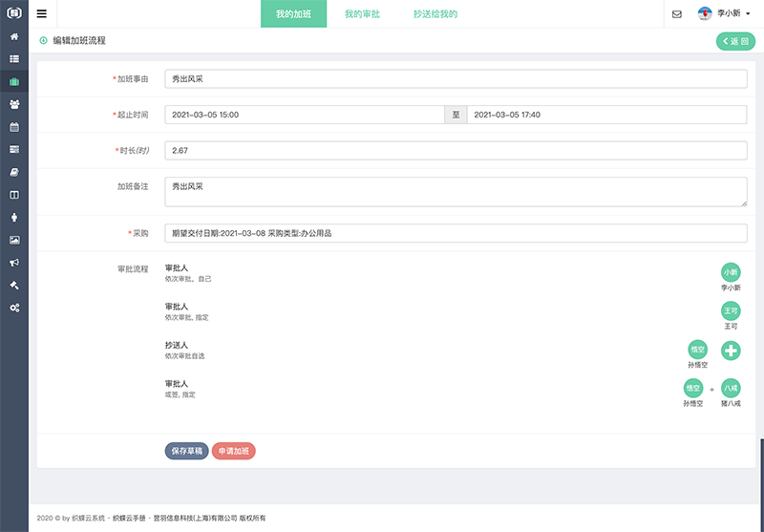Click the 加班备注 textarea
Image resolution: width=764 pixels, height=532 pixels.
(x=456, y=192)
